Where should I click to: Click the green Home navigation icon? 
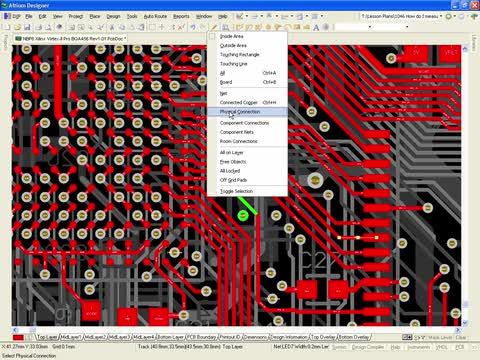pos(474,16)
